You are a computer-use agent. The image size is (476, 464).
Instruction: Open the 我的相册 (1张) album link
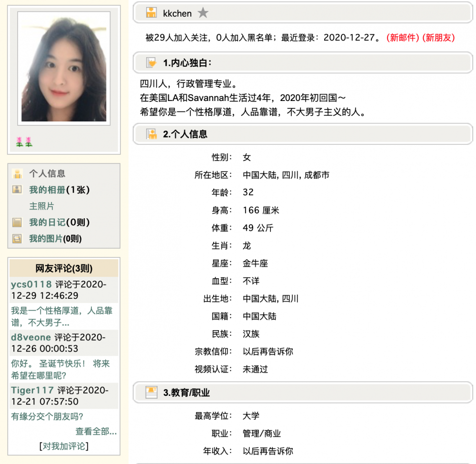(59, 190)
